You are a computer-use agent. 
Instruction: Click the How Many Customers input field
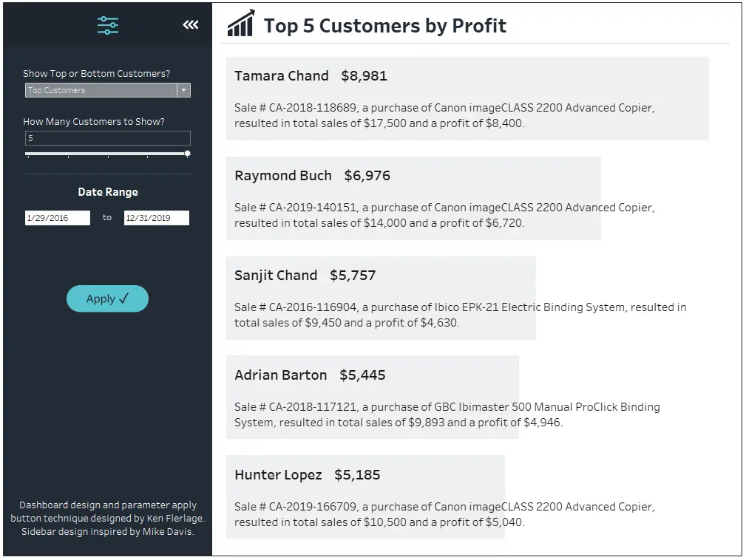click(x=108, y=138)
